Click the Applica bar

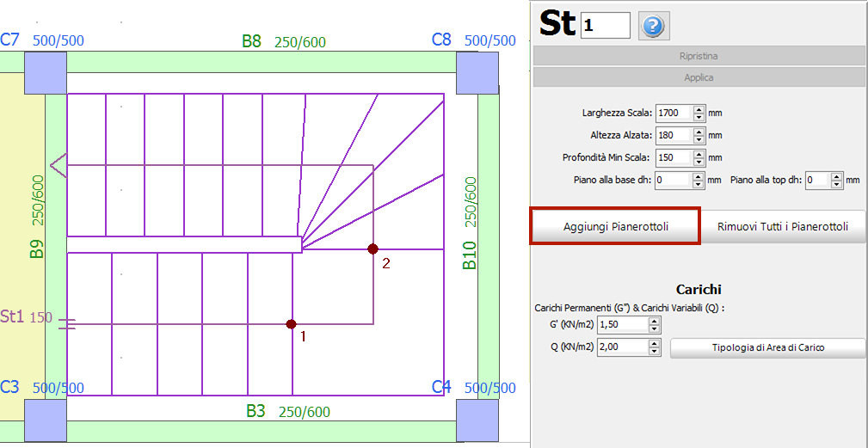point(699,77)
